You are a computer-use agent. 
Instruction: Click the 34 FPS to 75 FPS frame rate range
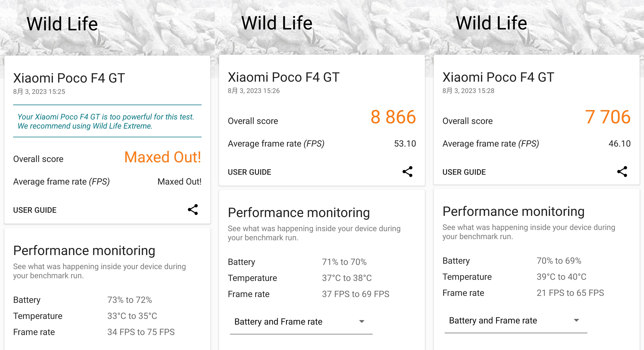(141, 332)
